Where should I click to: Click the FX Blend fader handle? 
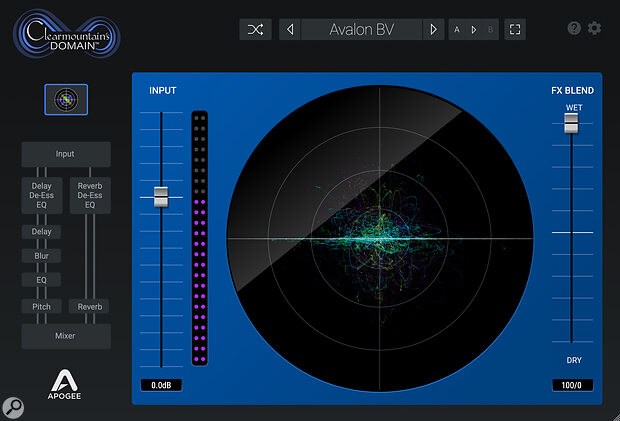571,123
